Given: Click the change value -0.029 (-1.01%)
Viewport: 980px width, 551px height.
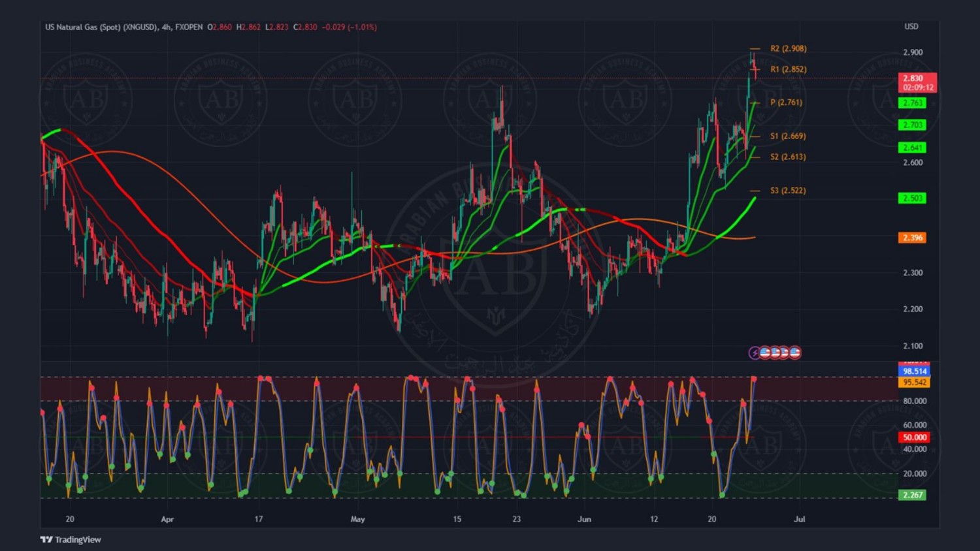Looking at the screenshot, I should point(349,27).
